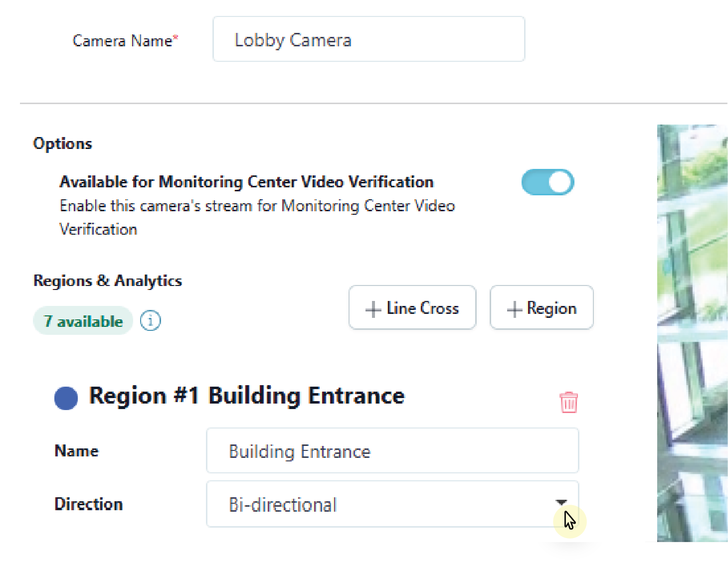
Task: Click the circled info symbol under Regions & Analytics
Action: pos(150,320)
